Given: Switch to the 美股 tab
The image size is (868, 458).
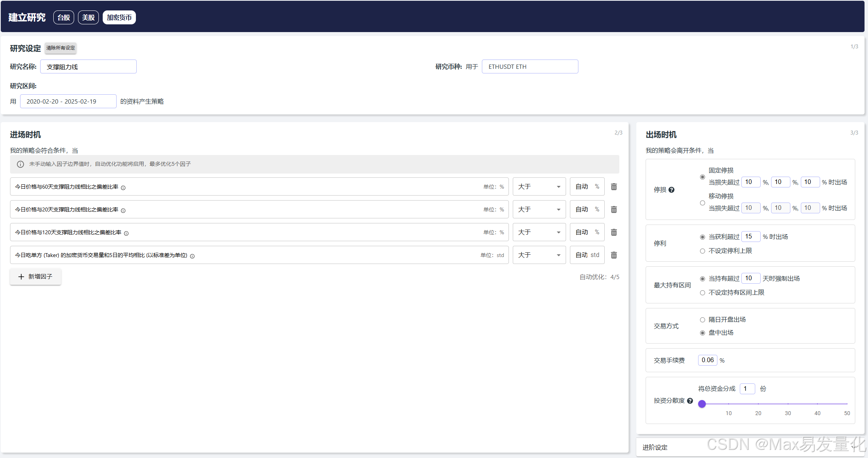Looking at the screenshot, I should tap(88, 17).
